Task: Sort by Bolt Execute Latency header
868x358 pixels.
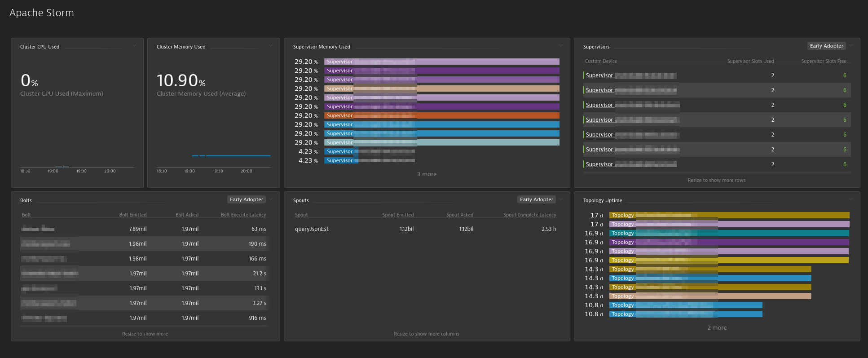Action: (x=243, y=215)
